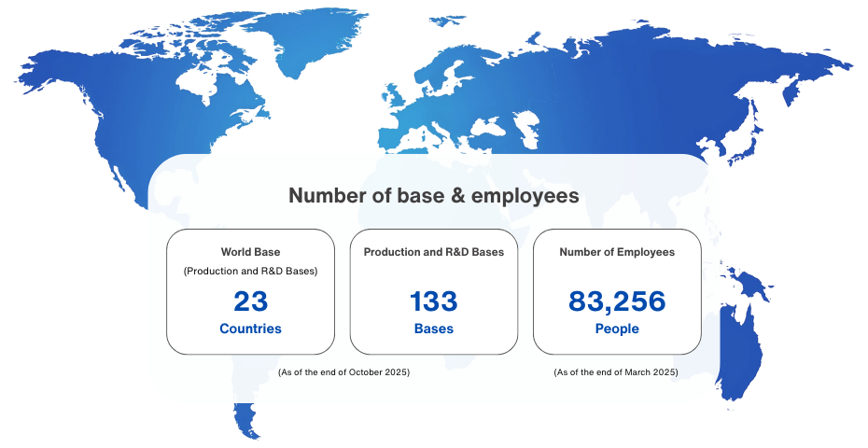Click the blue "Countries" label
This screenshot has width=868, height=448.
[x=250, y=329]
